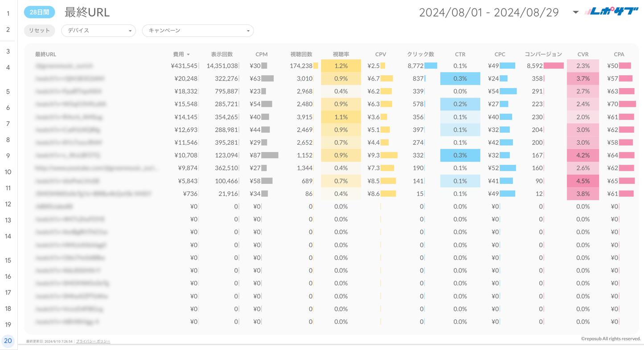Click the 4.5% CVR cell

583,181
